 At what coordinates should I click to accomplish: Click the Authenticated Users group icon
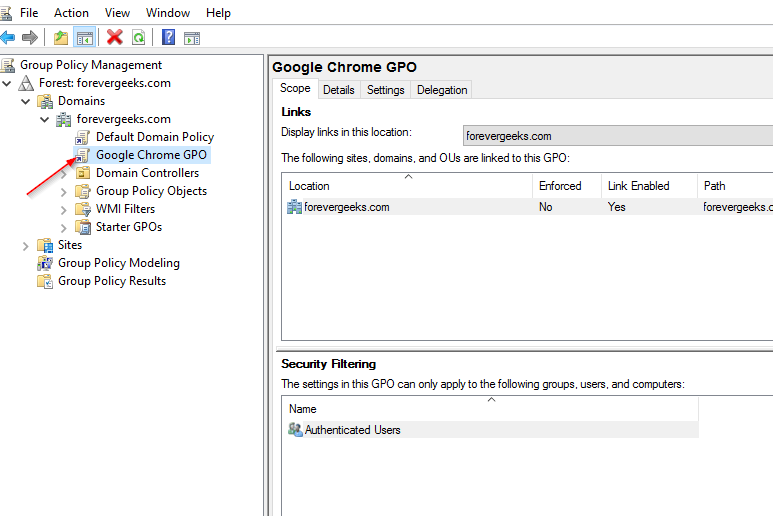(x=295, y=430)
